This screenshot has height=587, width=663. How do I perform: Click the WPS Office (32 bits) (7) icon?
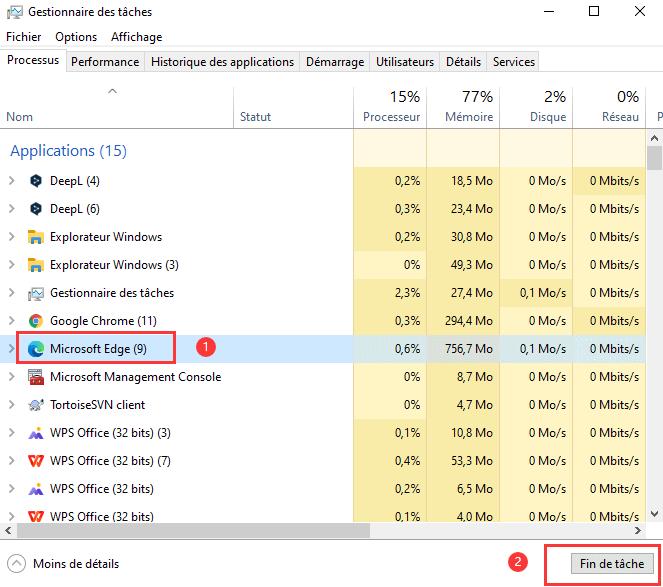click(36, 461)
